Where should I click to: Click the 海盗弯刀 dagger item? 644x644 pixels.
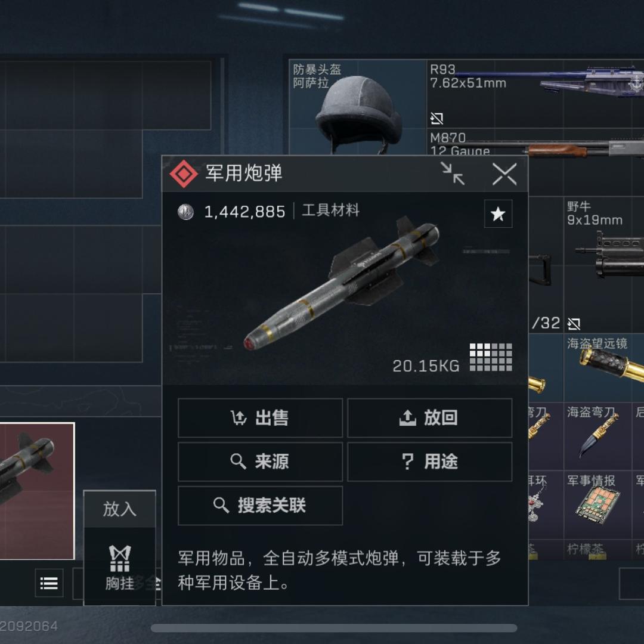pos(597,436)
